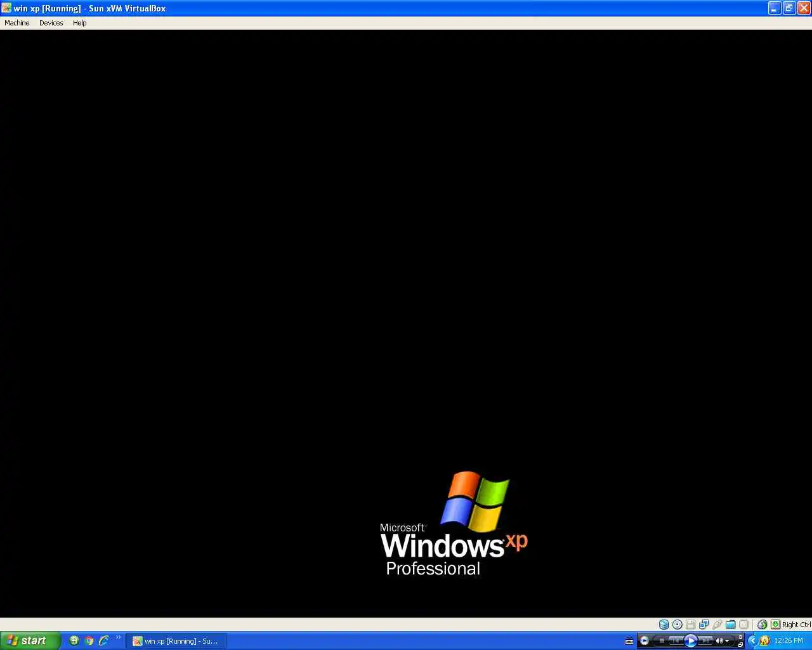Click the network adapter status icon
Viewport: 812px width, 650px height.
tap(704, 625)
